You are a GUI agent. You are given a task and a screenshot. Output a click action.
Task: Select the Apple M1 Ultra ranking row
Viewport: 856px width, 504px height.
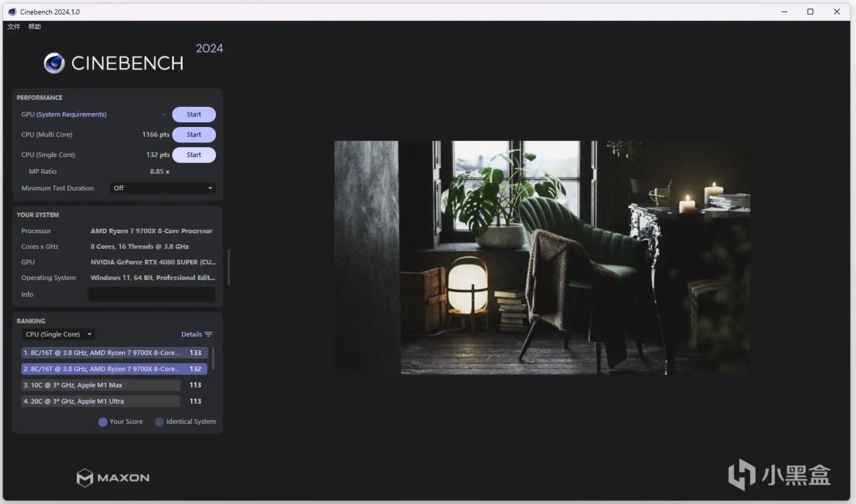click(114, 401)
